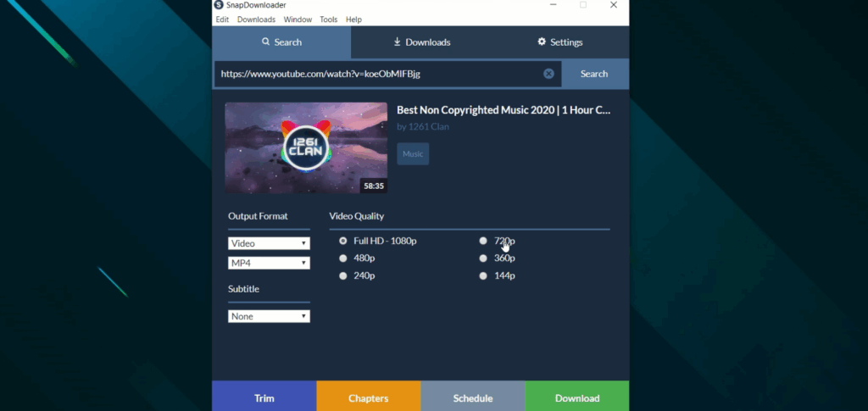Expand the MP4 container dropdown
This screenshot has height=411, width=868.
tap(269, 263)
